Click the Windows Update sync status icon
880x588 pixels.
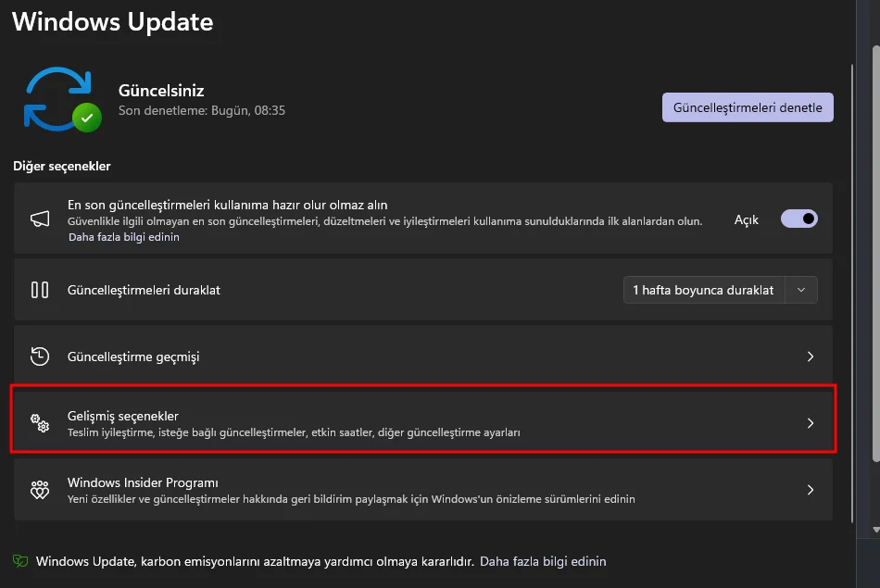(x=58, y=97)
